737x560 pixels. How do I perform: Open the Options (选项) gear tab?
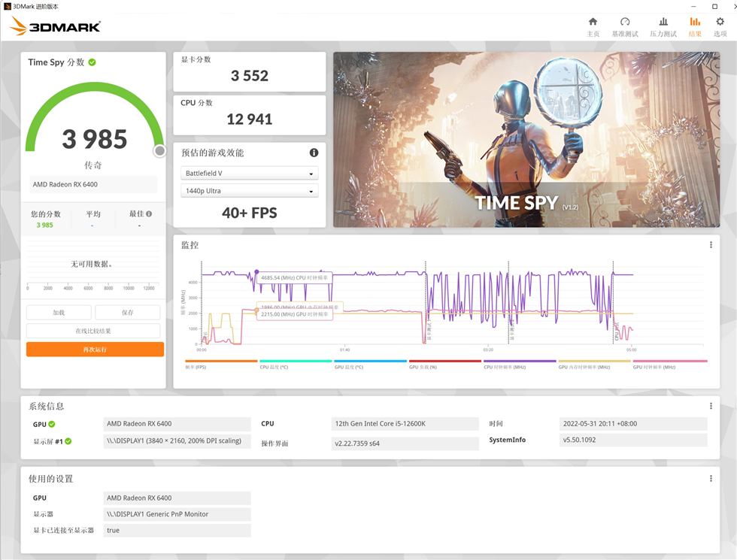(x=720, y=27)
